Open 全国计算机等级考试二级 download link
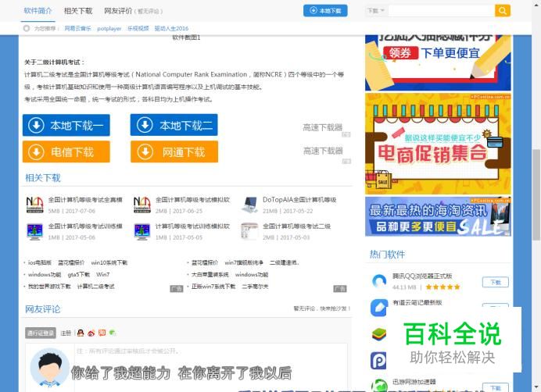 [297, 226]
